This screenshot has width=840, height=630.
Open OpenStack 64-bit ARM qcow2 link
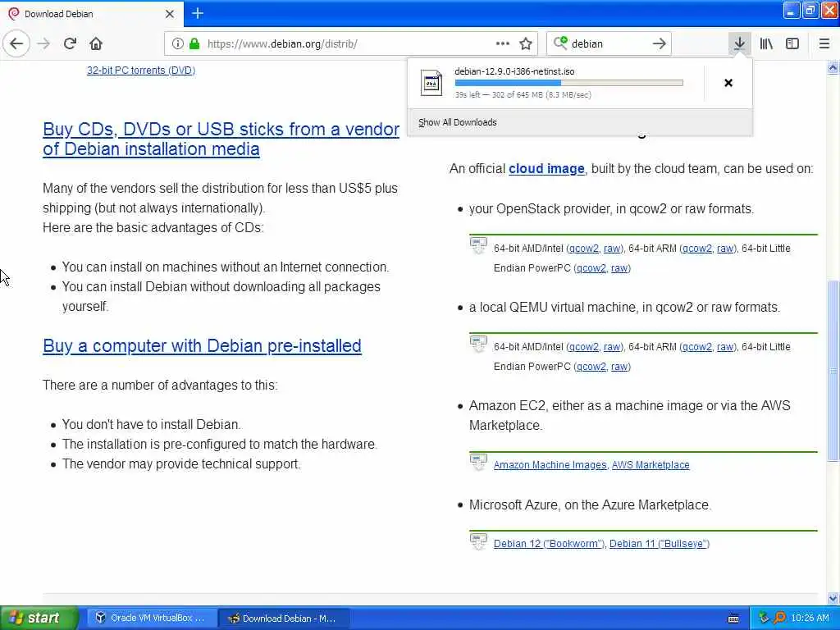pos(697,249)
